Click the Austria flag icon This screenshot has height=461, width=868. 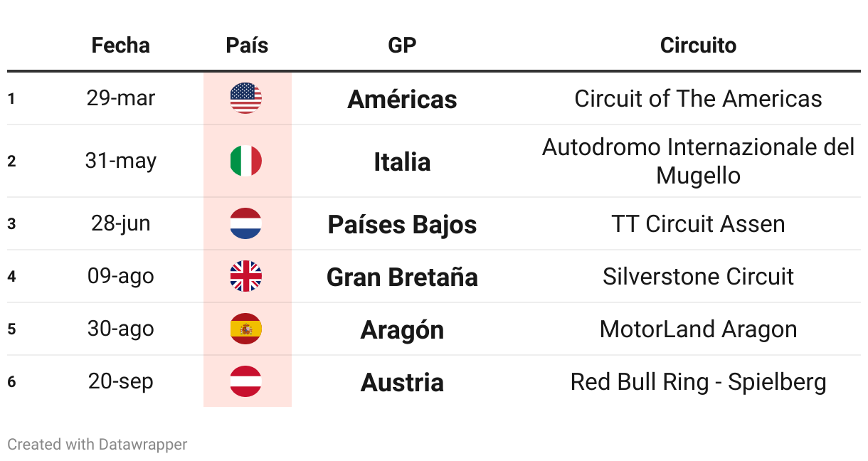[x=246, y=381]
